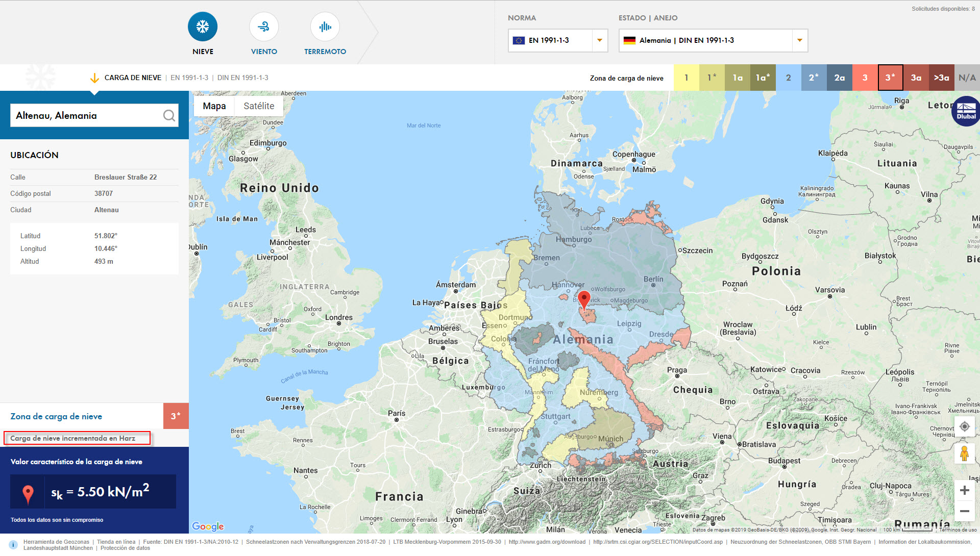Click the search magnifier in location field

coord(169,116)
